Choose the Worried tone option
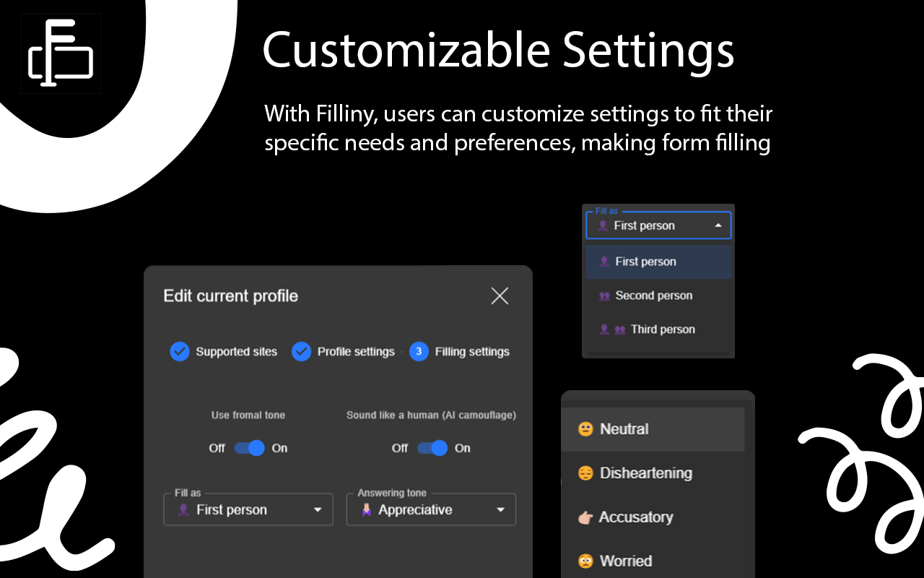924x578 pixels. pos(653,561)
